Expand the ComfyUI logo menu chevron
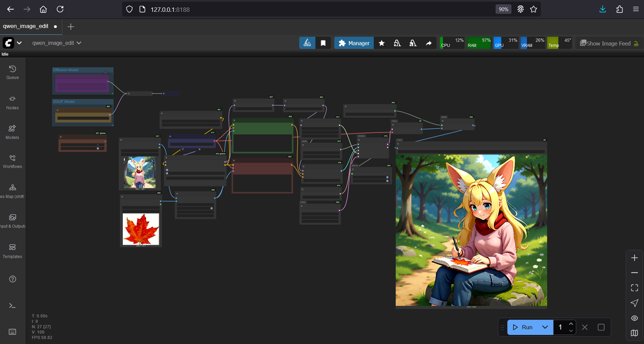The height and width of the screenshot is (344, 644). (x=19, y=43)
